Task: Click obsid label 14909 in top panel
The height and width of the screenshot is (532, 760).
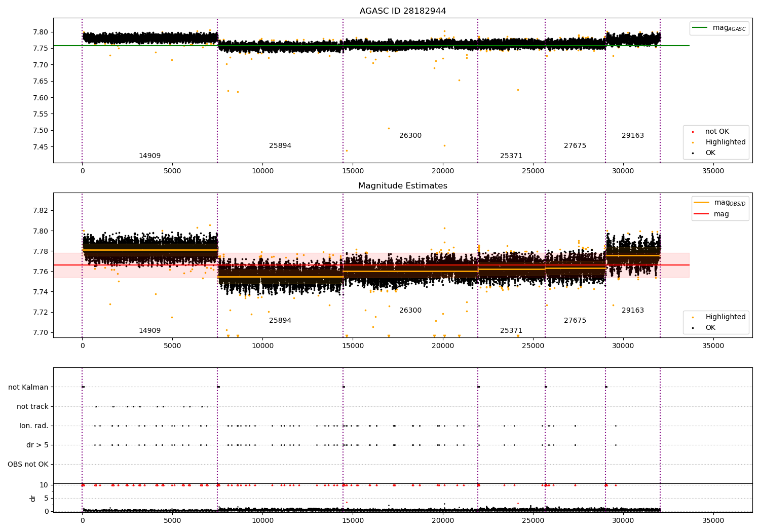Action: tap(150, 156)
